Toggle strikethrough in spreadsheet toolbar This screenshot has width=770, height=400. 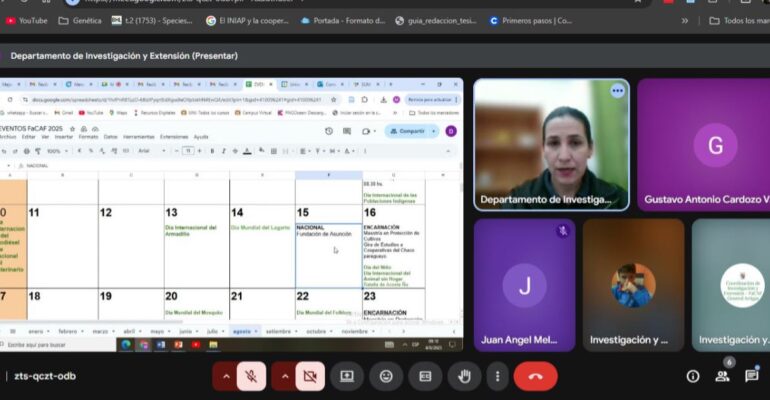click(x=235, y=151)
